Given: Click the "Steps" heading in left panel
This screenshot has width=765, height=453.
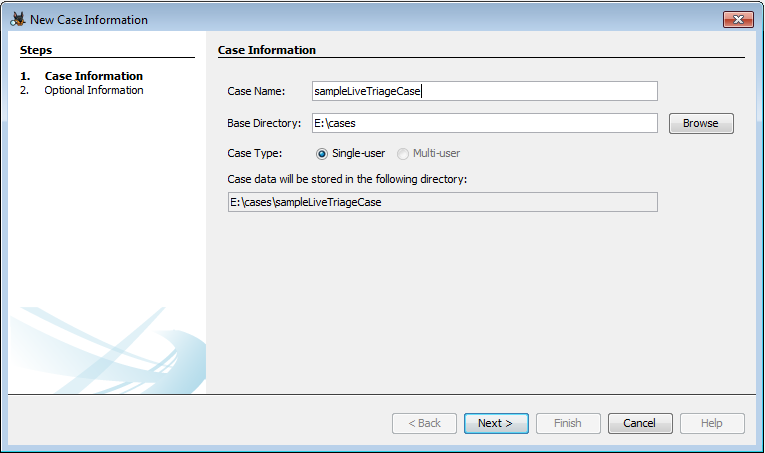Looking at the screenshot, I should coord(36,50).
